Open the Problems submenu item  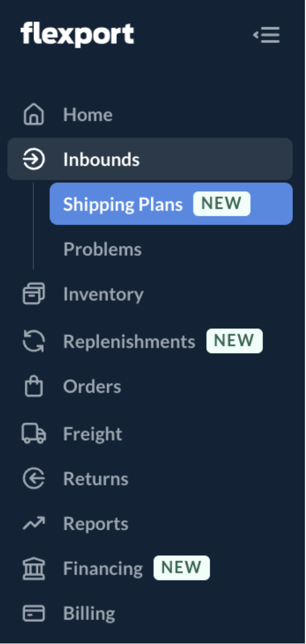[103, 249]
